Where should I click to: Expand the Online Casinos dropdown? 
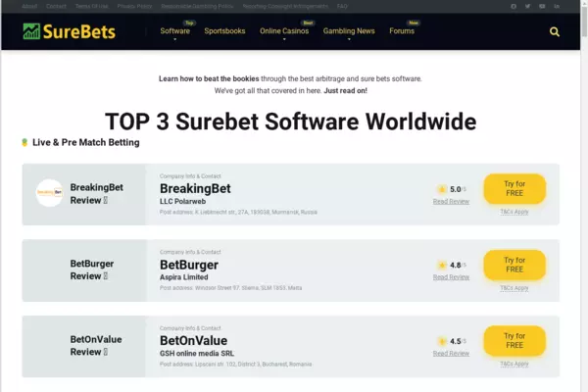[x=284, y=31]
